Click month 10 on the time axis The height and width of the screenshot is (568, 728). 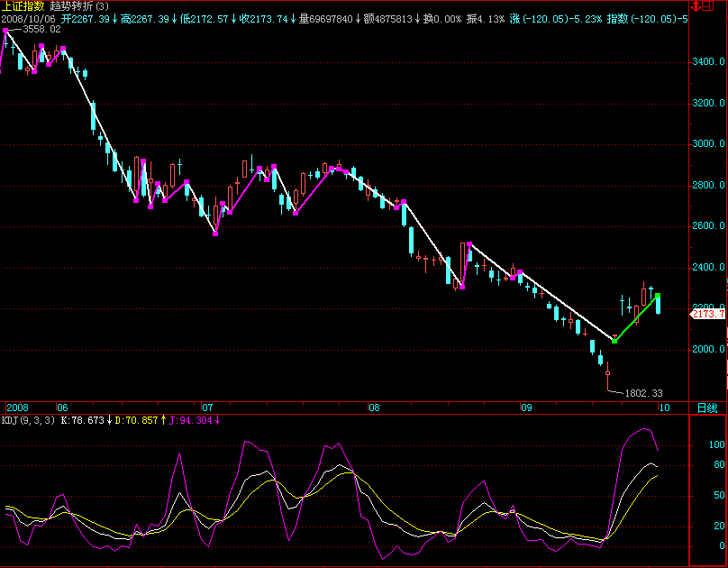[664, 408]
